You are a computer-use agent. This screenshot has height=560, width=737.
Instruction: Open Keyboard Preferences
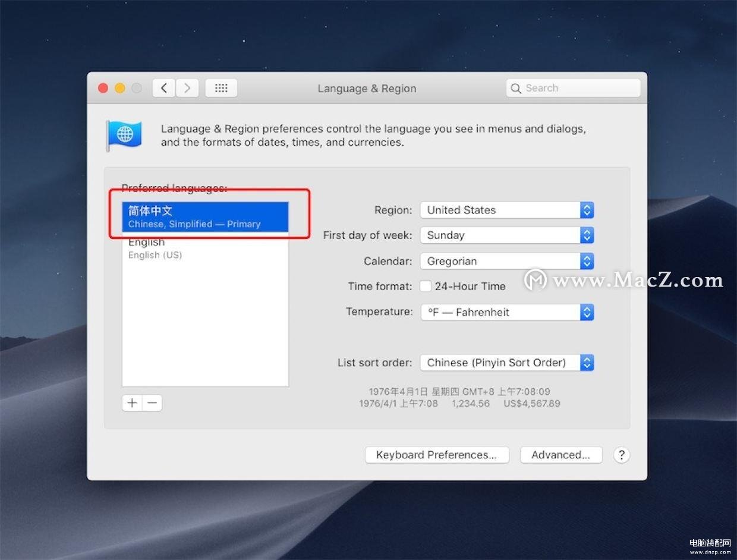point(437,455)
